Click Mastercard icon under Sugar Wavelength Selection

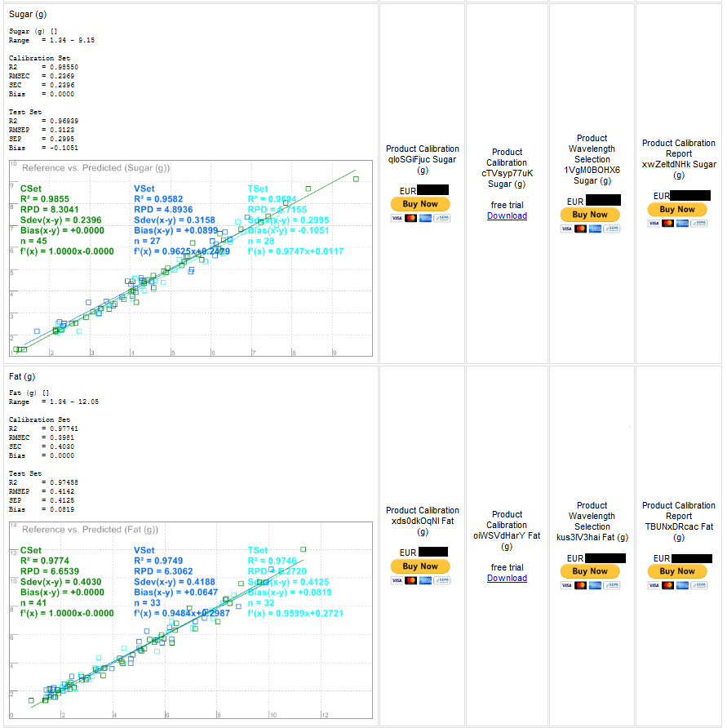580,229
